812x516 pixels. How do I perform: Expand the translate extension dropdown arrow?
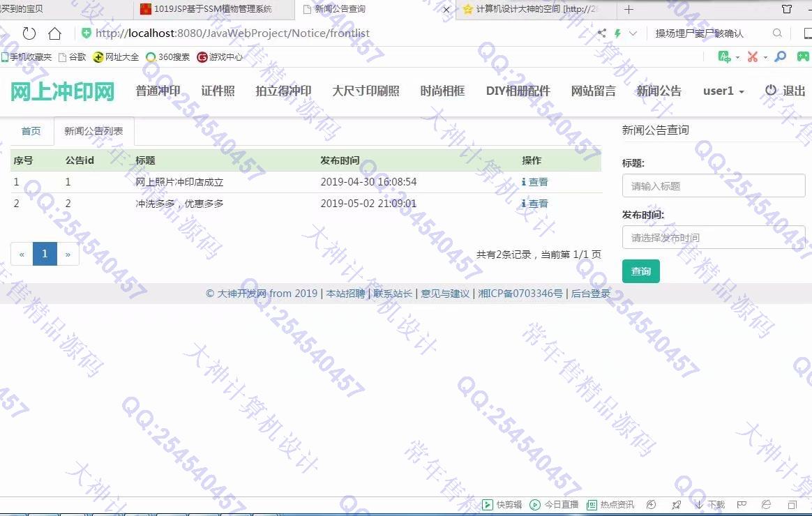click(737, 57)
